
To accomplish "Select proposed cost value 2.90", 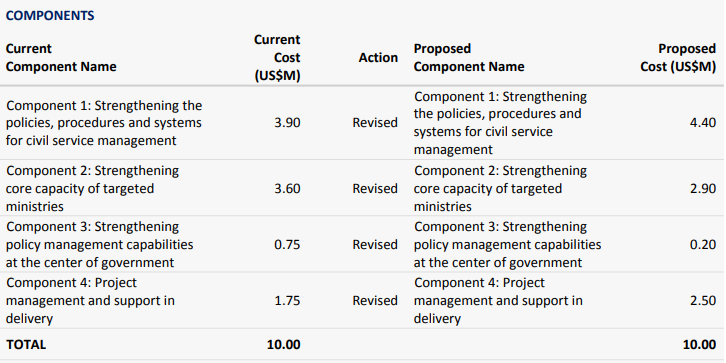I will click(703, 188).
